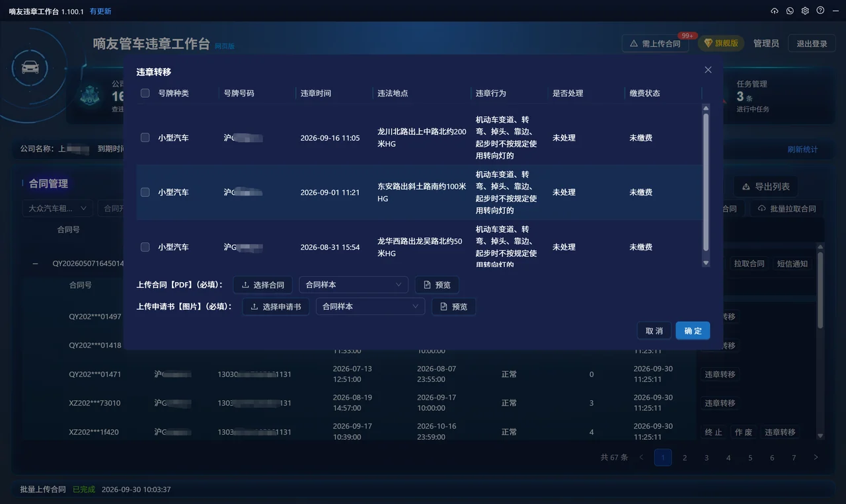Image resolution: width=846 pixels, height=504 pixels.
Task: Click 确定 to confirm the transfer
Action: click(x=693, y=331)
